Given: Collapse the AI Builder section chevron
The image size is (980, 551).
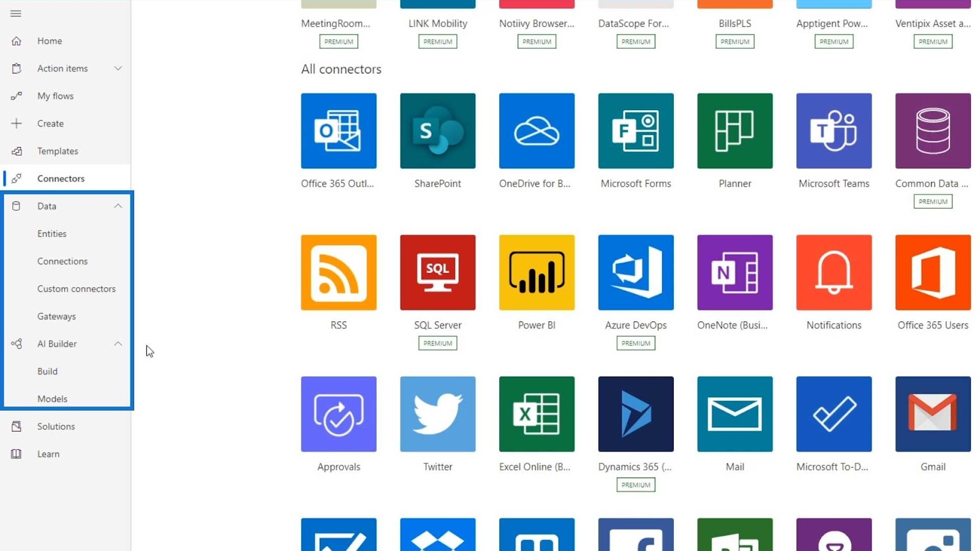Looking at the screenshot, I should [118, 344].
